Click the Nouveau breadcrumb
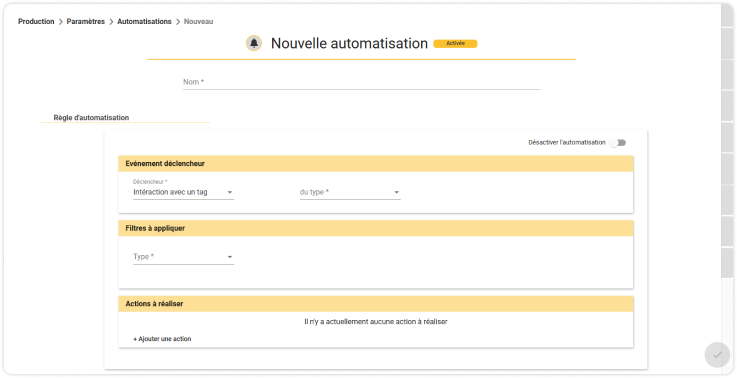 [x=198, y=22]
